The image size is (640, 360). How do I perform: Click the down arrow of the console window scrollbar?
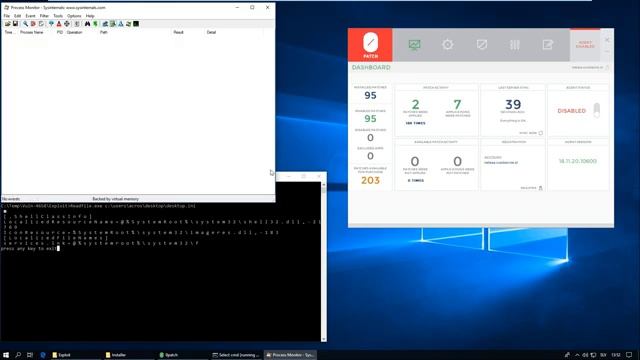click(x=324, y=339)
